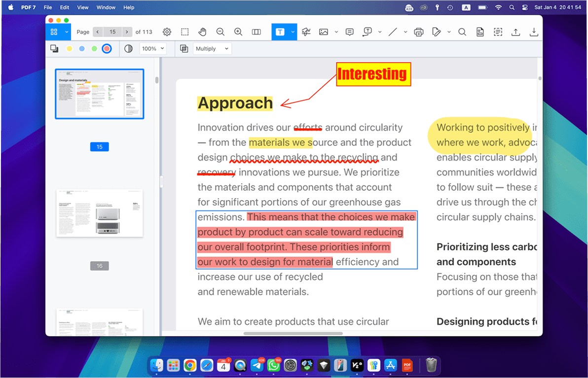Click the printer icon
The height and width of the screenshot is (378, 588).
[418, 32]
